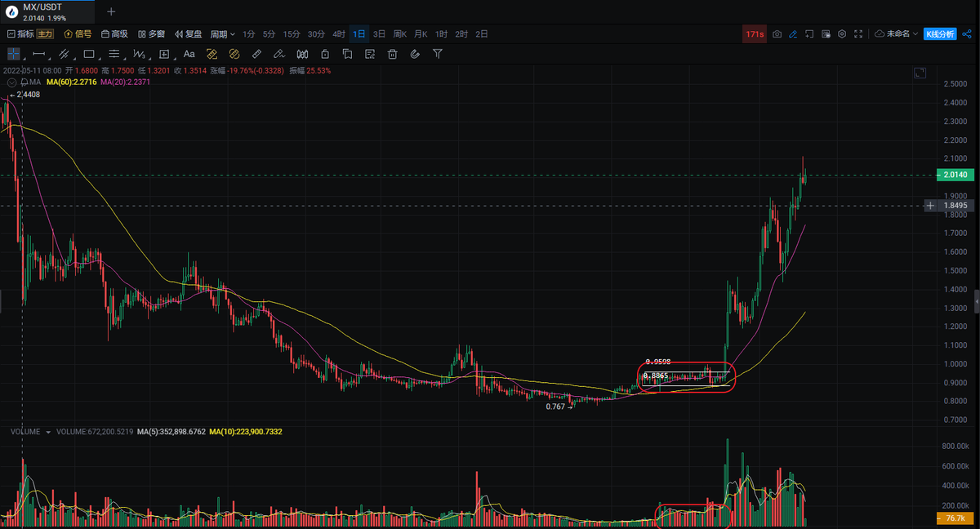Click the blue pen edit icon
980x529 pixels.
click(792, 34)
